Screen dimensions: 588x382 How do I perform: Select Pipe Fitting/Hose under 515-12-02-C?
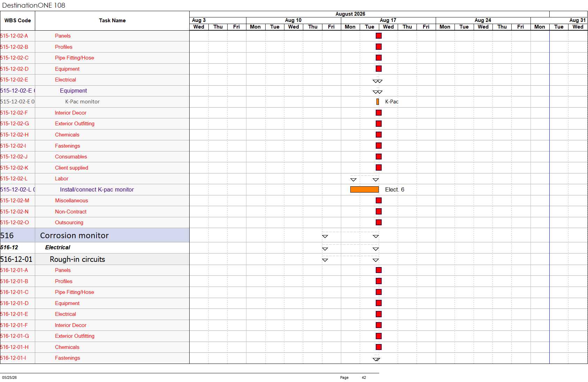pos(75,58)
